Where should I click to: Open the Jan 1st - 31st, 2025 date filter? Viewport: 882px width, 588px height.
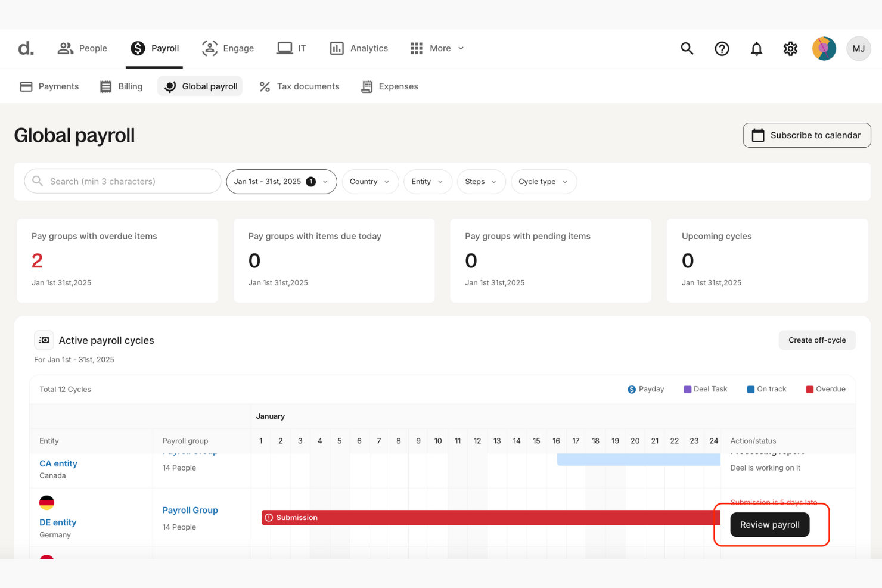click(x=281, y=182)
